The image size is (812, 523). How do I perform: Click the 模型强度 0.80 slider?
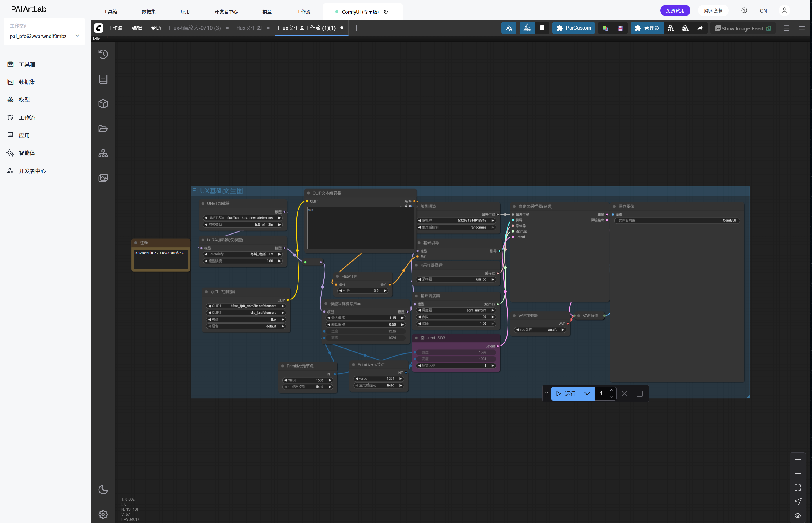click(x=243, y=261)
